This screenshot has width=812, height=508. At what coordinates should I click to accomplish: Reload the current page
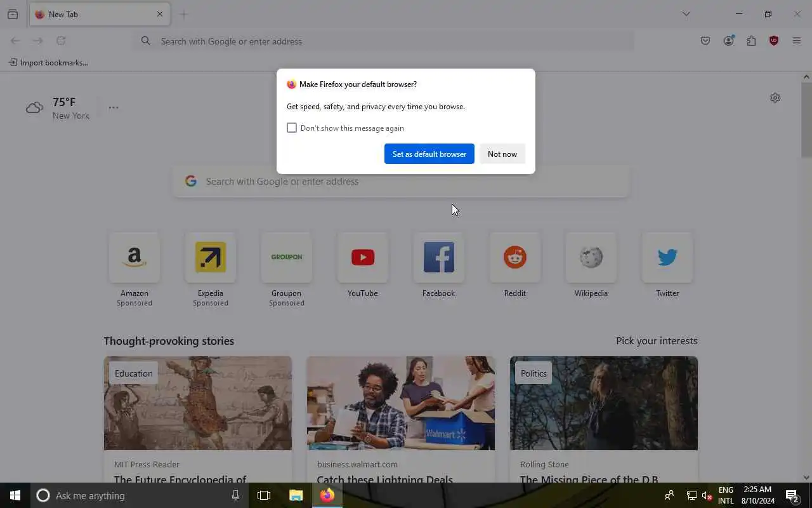pyautogui.click(x=61, y=41)
